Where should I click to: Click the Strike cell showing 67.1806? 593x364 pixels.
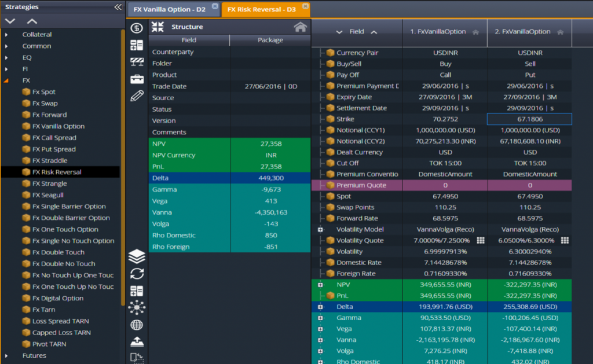[x=529, y=119]
